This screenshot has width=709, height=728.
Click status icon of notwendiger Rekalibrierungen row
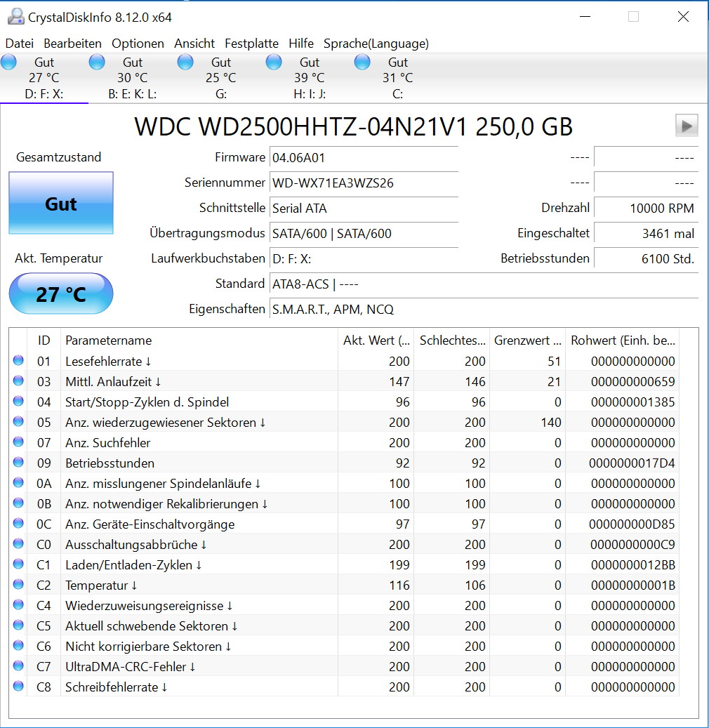click(18, 503)
